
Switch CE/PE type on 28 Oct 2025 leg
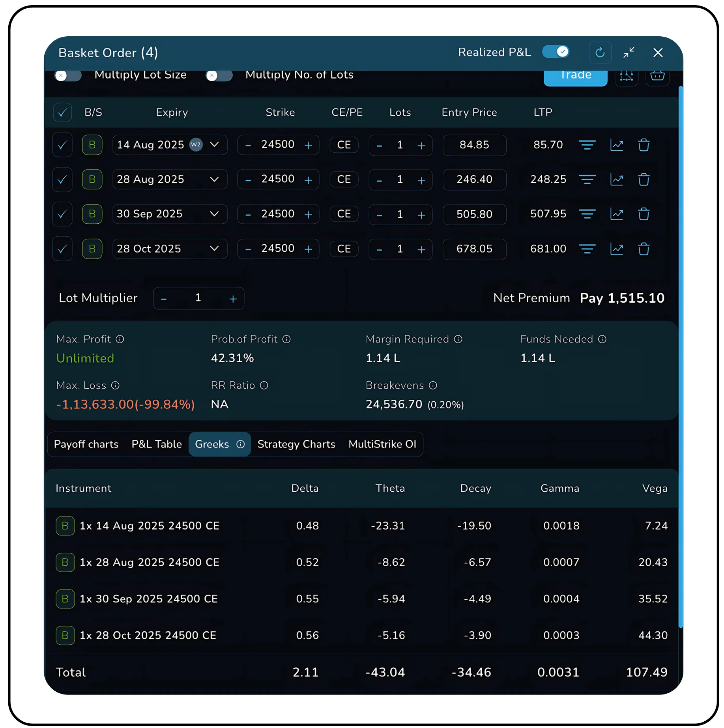coord(344,249)
